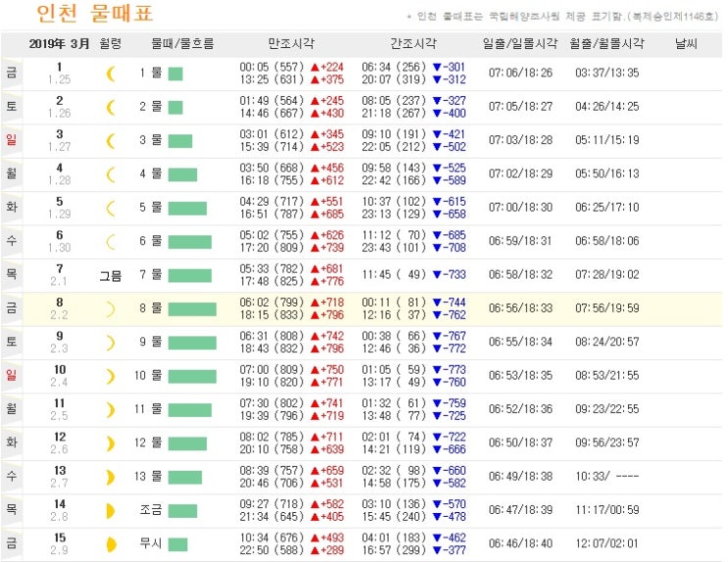Click date 15 with lunar date 2.9
728x562 pixels.
(60, 543)
